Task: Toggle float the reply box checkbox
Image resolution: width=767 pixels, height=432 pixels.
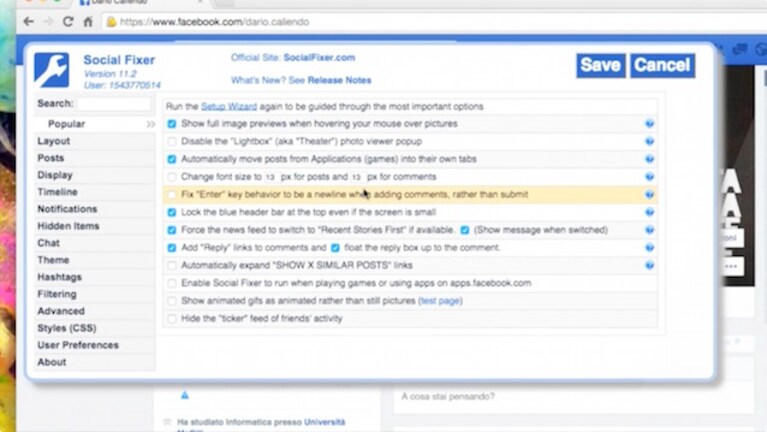Action: click(x=335, y=248)
